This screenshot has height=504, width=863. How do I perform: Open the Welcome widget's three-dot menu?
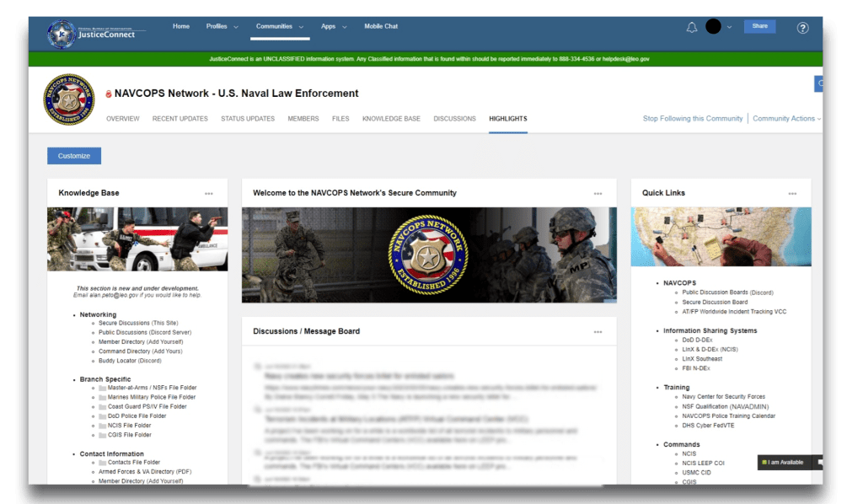coord(598,194)
